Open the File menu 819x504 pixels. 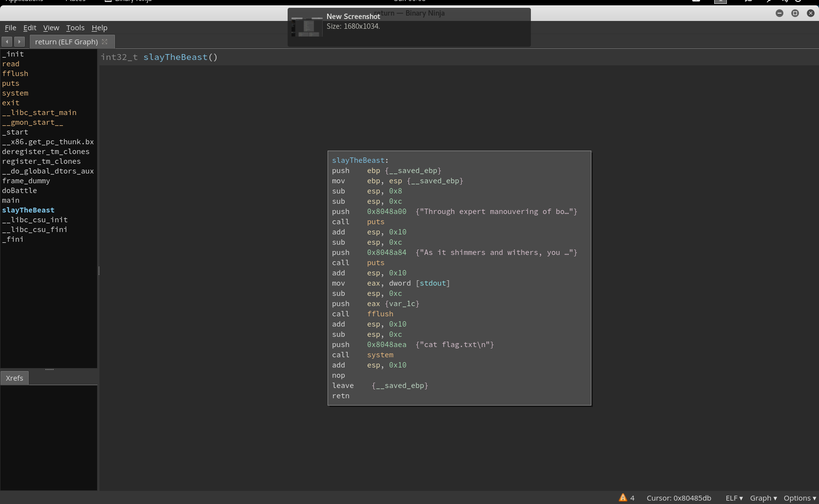point(10,28)
